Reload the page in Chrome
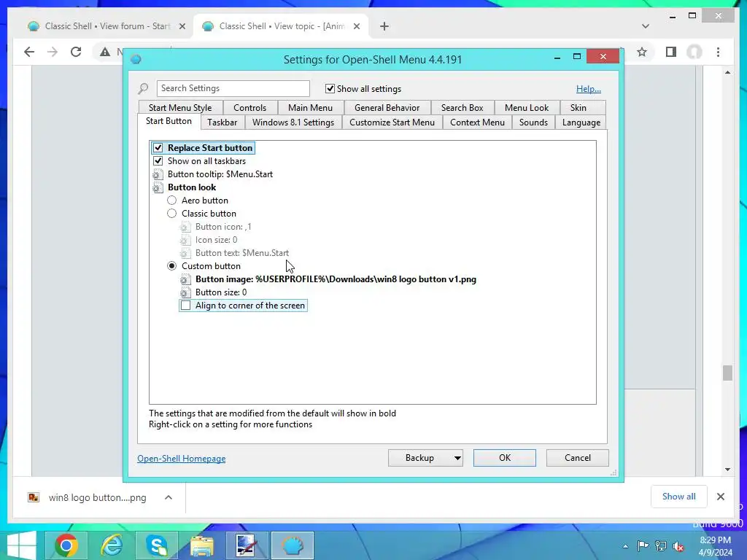 (76, 52)
